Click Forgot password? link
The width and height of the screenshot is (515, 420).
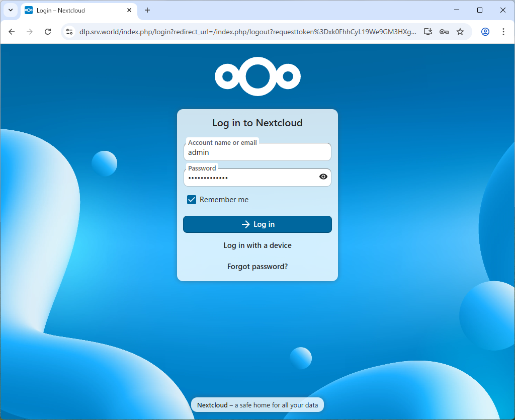(257, 266)
